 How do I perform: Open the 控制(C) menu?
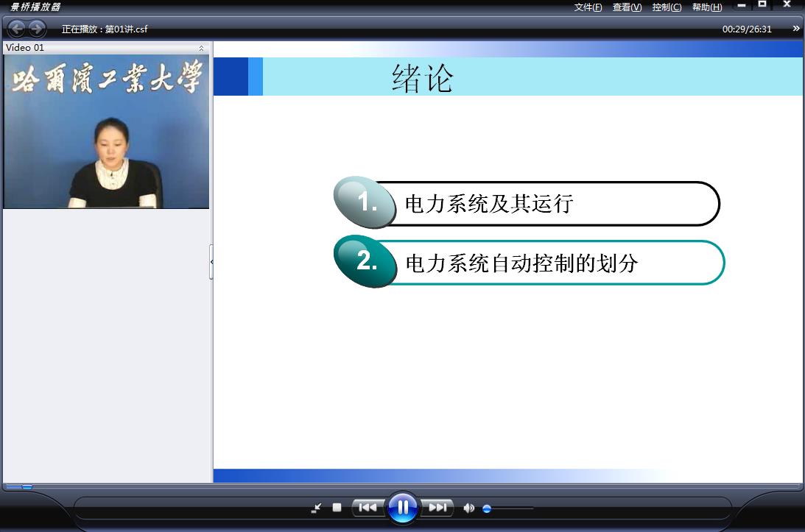point(667,7)
